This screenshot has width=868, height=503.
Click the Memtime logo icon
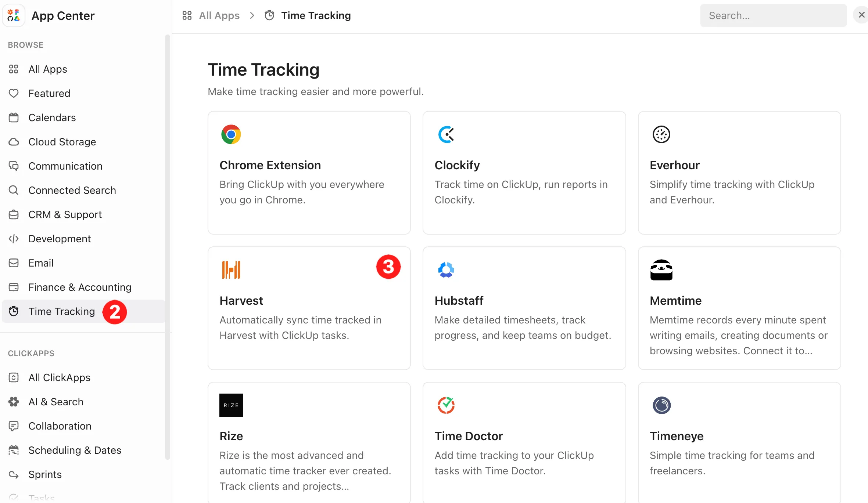[661, 270]
